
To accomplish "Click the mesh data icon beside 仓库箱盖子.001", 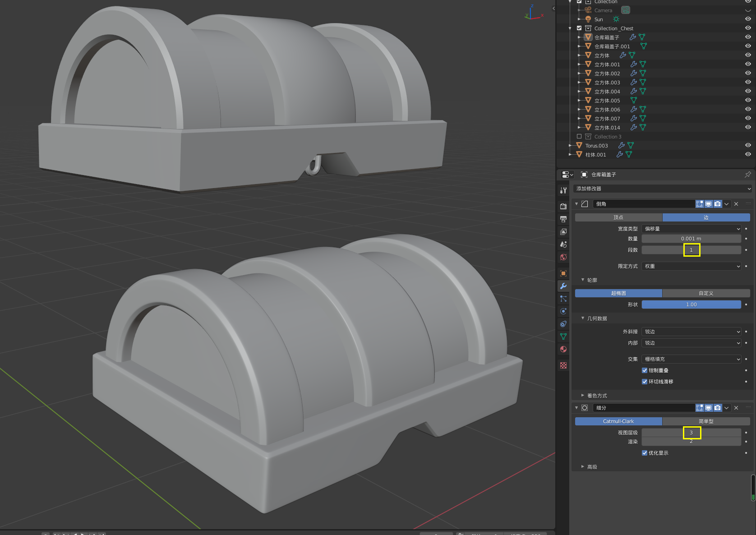I will coord(644,46).
